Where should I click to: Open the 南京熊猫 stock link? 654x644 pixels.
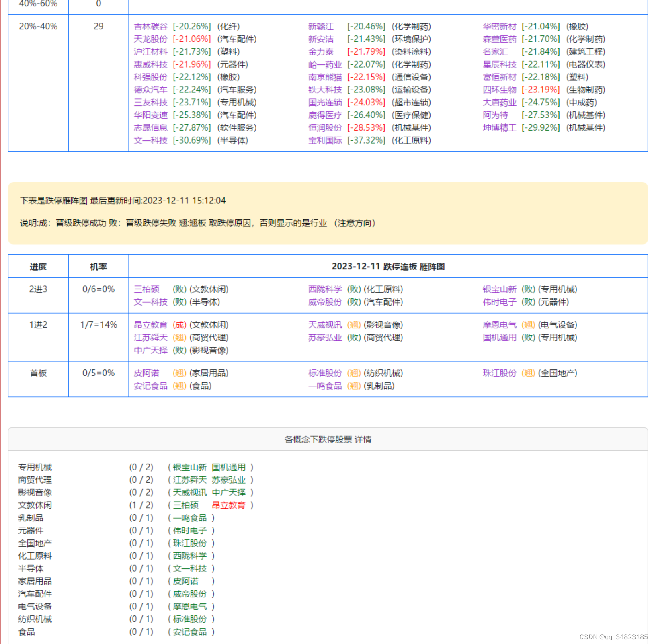(325, 77)
